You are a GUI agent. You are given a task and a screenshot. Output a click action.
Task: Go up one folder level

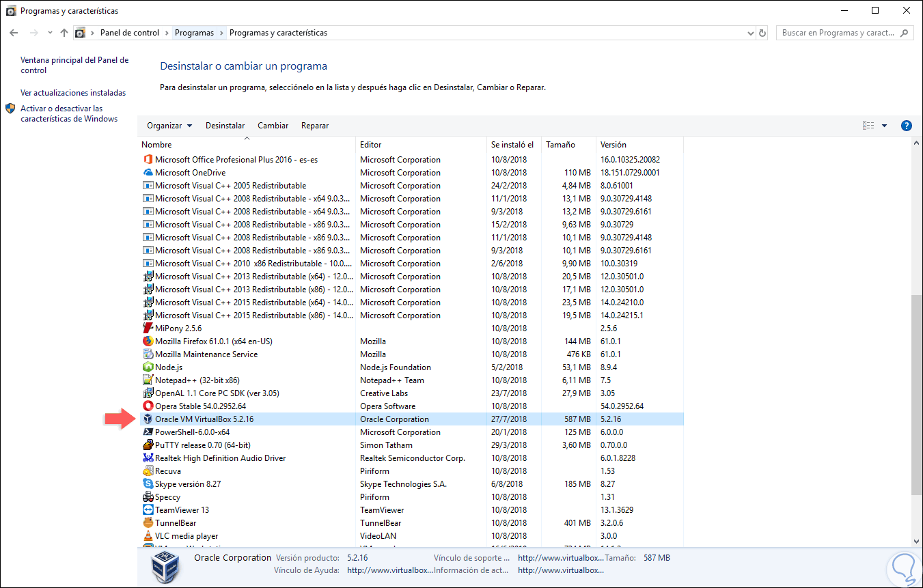tap(64, 33)
